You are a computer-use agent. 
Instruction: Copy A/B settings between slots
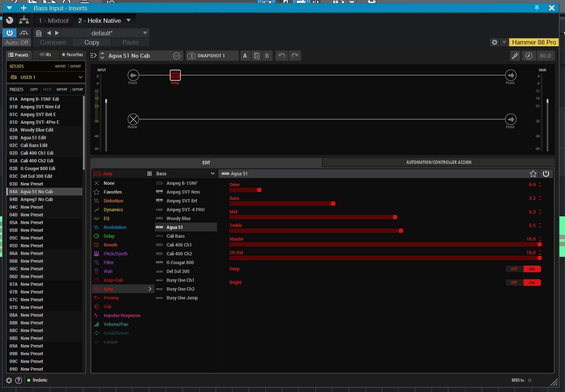tap(256, 56)
